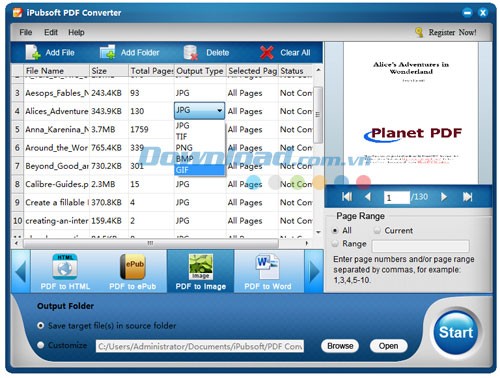Select the PDF to Image conversion icon
Viewport: 500px width, 378px height.
click(201, 267)
